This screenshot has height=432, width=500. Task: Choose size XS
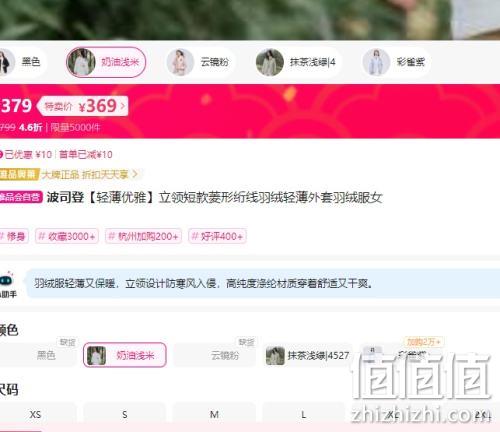coord(35,414)
